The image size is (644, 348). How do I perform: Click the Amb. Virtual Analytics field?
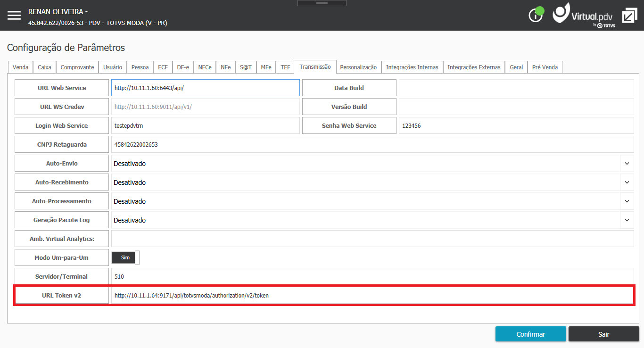(x=372, y=239)
